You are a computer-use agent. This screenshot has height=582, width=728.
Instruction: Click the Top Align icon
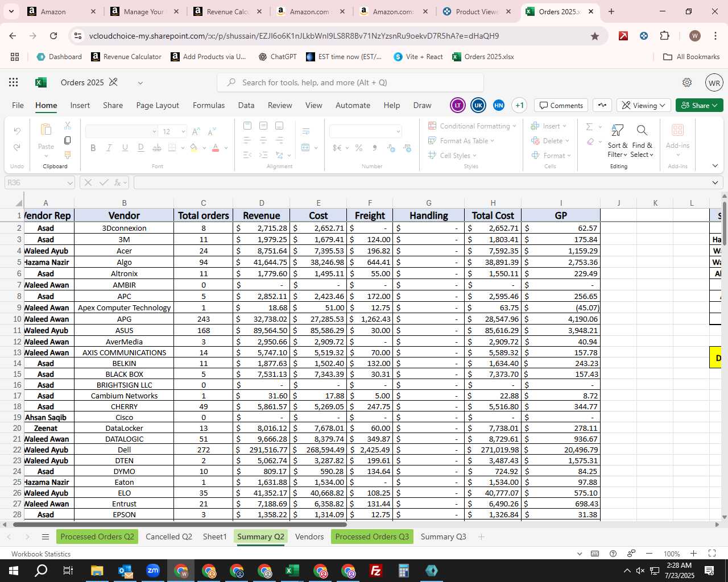click(247, 126)
